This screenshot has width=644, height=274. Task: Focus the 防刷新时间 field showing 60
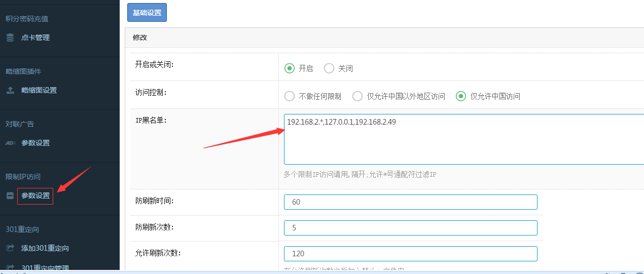[410, 202]
